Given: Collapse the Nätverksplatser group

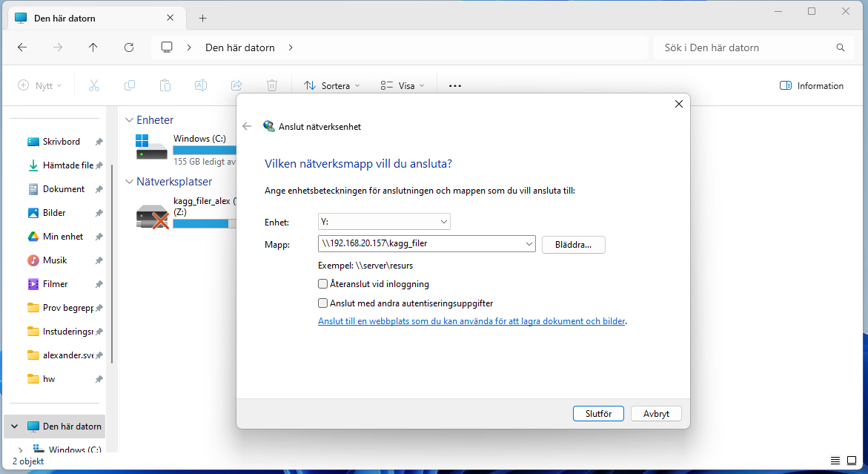Looking at the screenshot, I should [130, 182].
